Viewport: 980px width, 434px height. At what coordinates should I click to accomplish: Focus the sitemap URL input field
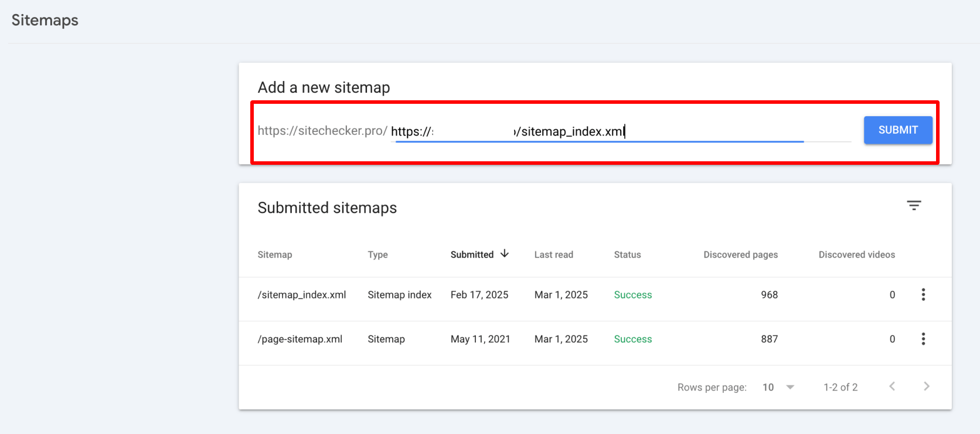click(x=621, y=131)
